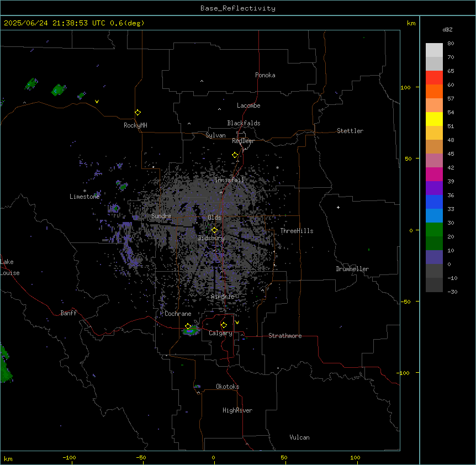This screenshot has width=476, height=465.
Task: Click the km unit label at top right
Action: point(411,23)
